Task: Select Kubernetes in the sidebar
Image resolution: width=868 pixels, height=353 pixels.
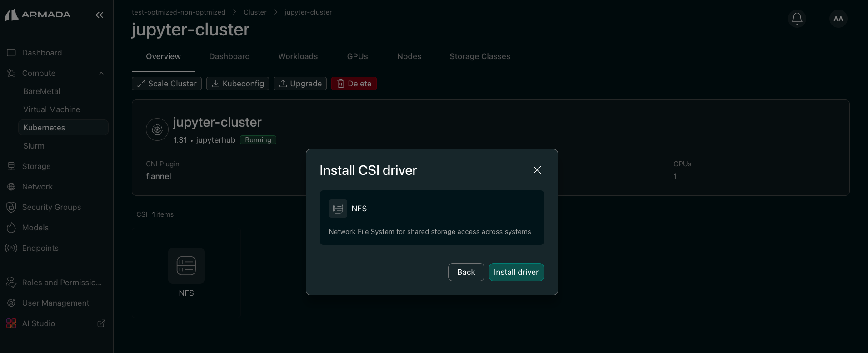Action: pos(63,128)
